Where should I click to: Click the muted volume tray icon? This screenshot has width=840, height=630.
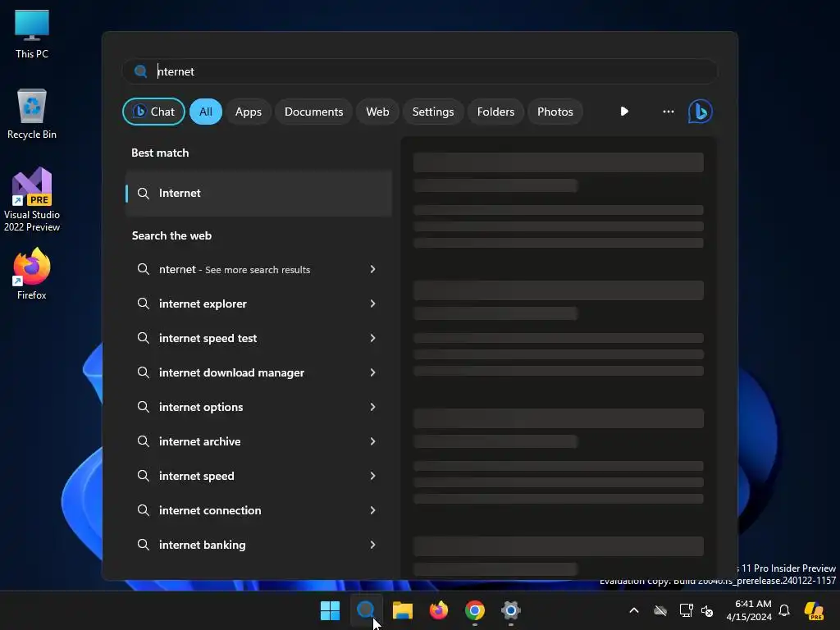[707, 610]
